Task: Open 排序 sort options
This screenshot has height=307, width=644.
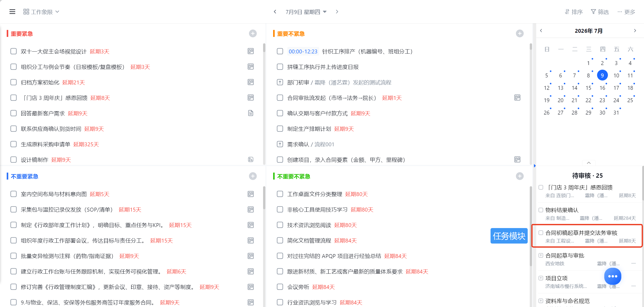Action: 574,12
